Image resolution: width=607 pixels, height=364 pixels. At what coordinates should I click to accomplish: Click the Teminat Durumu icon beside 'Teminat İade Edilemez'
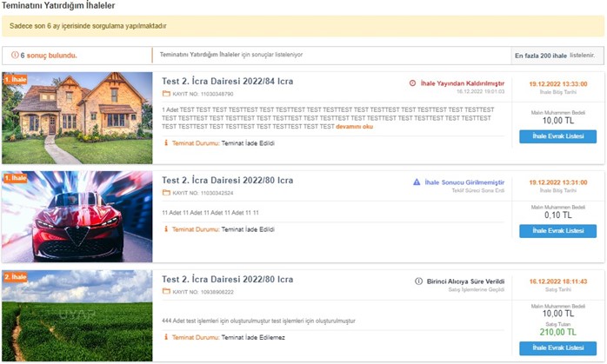[167, 334]
